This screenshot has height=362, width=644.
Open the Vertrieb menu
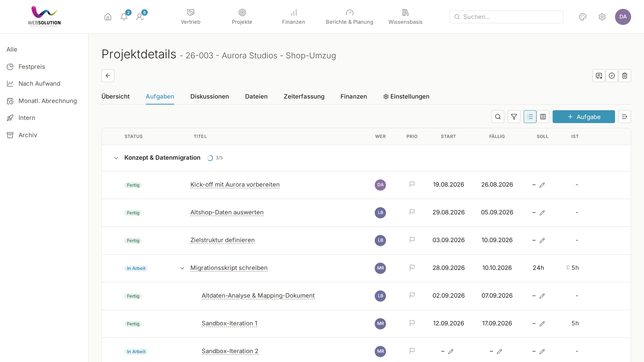click(191, 17)
